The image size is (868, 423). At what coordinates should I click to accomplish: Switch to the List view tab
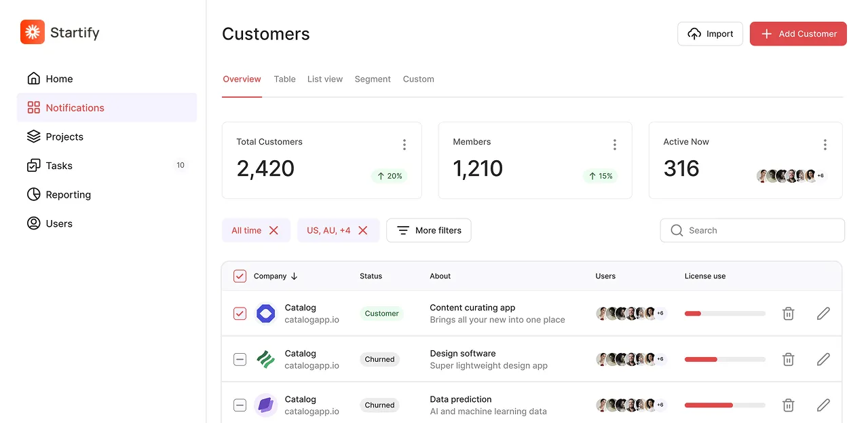(x=325, y=79)
